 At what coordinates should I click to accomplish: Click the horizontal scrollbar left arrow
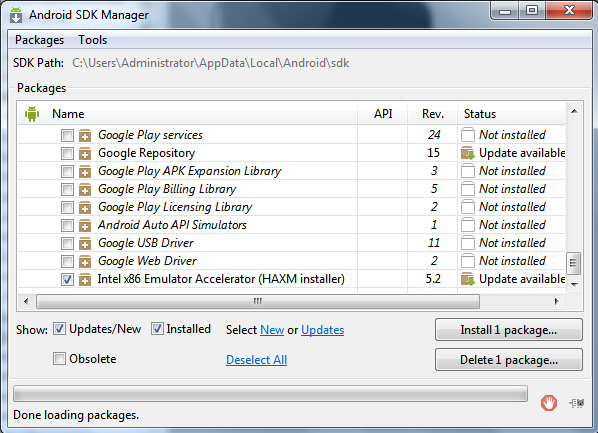coord(26,301)
